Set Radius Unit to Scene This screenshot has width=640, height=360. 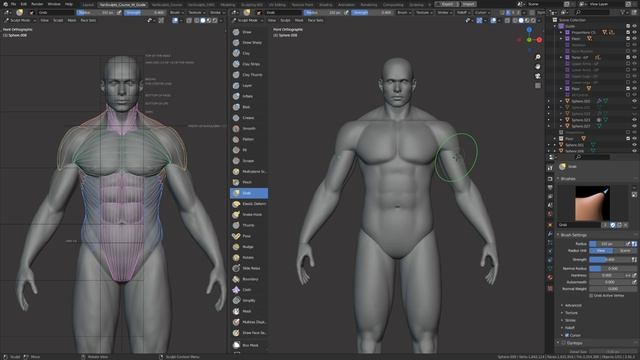pos(625,251)
